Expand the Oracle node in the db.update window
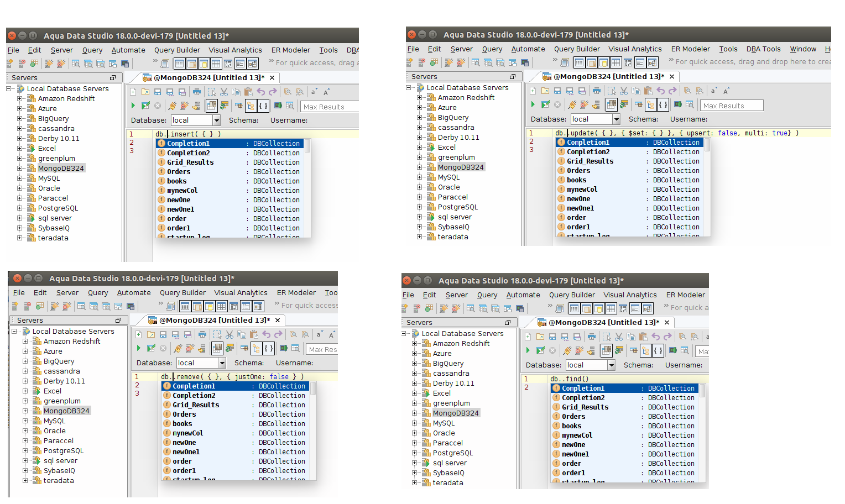This screenshot has height=504, width=845. point(420,187)
